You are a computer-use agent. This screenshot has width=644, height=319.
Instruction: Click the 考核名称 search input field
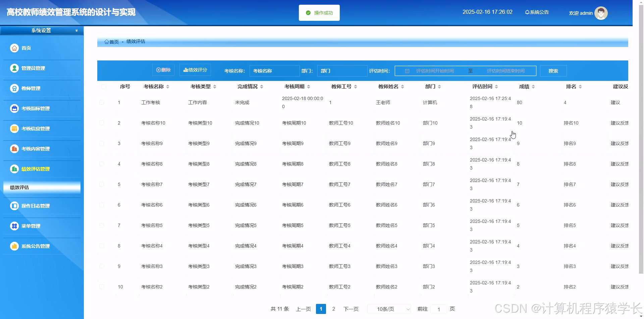pos(274,71)
